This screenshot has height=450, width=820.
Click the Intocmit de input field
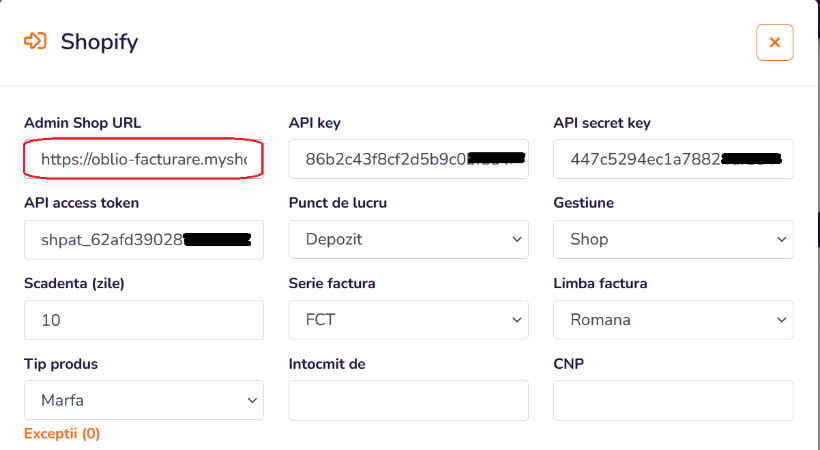[408, 400]
